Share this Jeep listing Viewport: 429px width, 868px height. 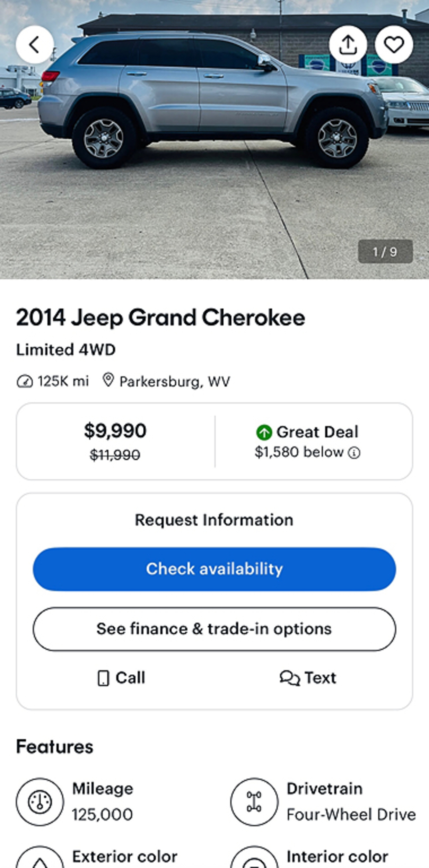[348, 44]
